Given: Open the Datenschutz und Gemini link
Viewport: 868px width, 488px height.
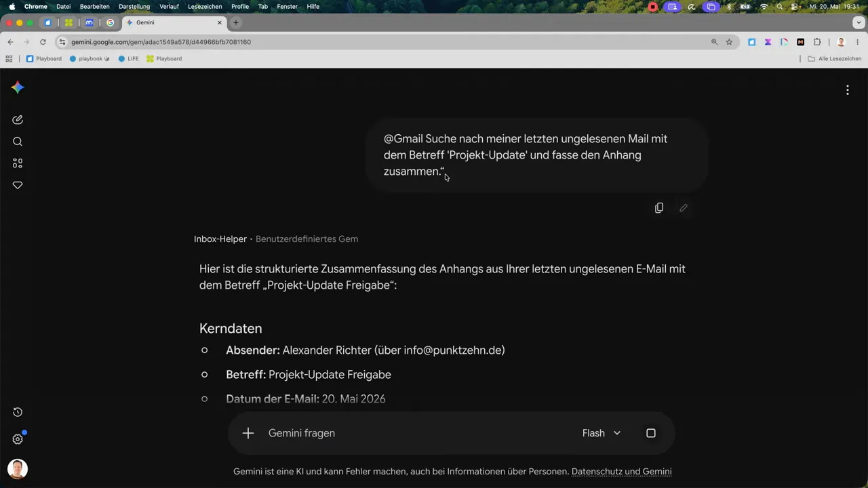Looking at the screenshot, I should [x=621, y=472].
